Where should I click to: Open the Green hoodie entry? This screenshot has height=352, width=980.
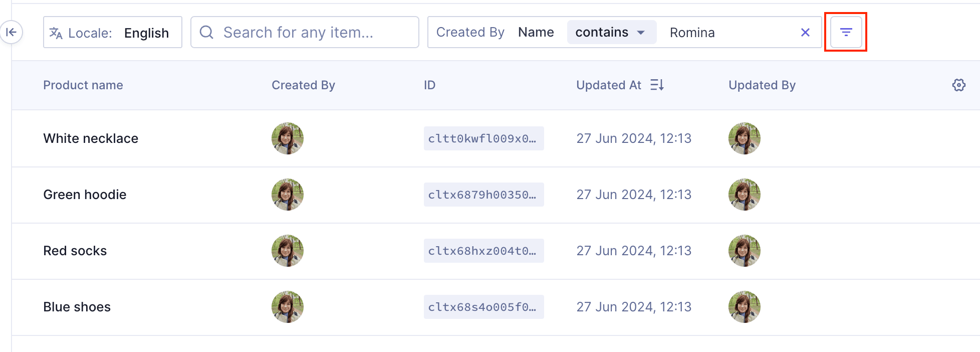click(x=85, y=195)
